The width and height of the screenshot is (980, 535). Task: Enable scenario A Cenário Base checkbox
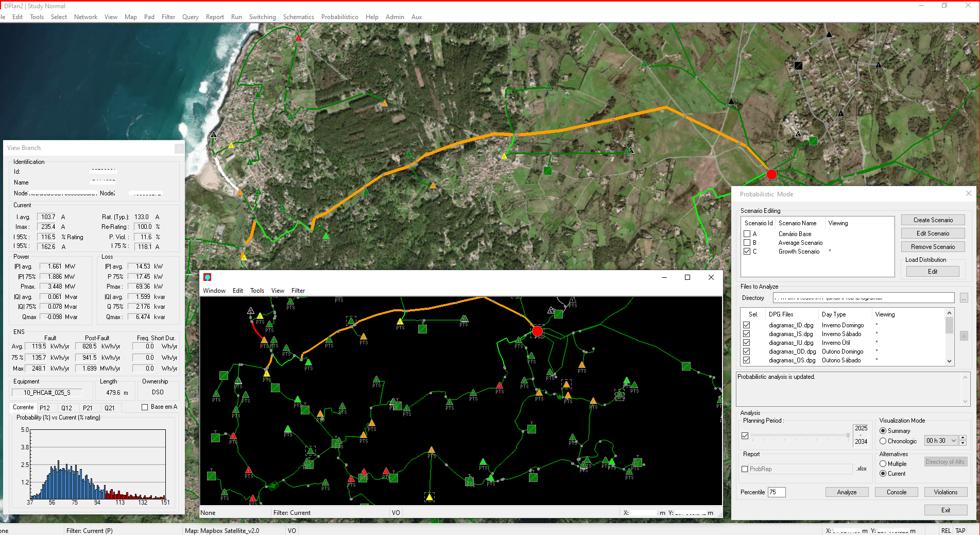[747, 234]
